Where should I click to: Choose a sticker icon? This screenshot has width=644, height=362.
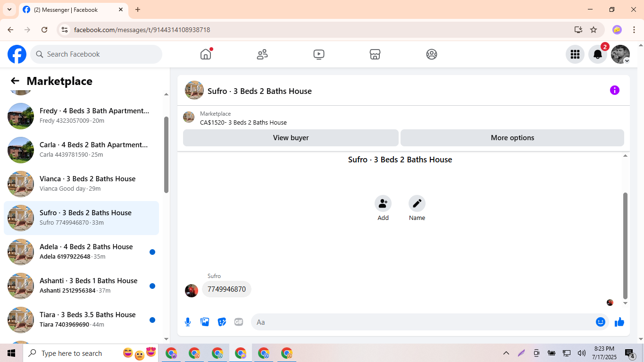pyautogui.click(x=222, y=322)
